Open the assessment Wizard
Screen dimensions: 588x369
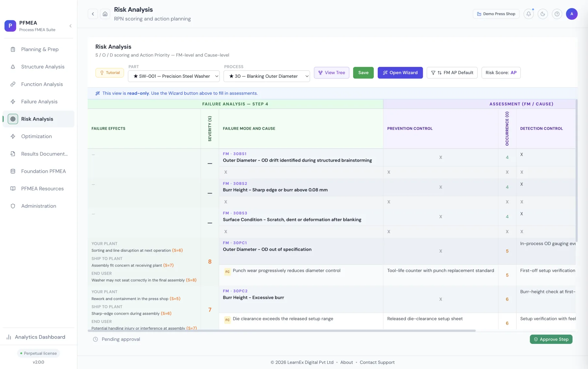tap(400, 72)
